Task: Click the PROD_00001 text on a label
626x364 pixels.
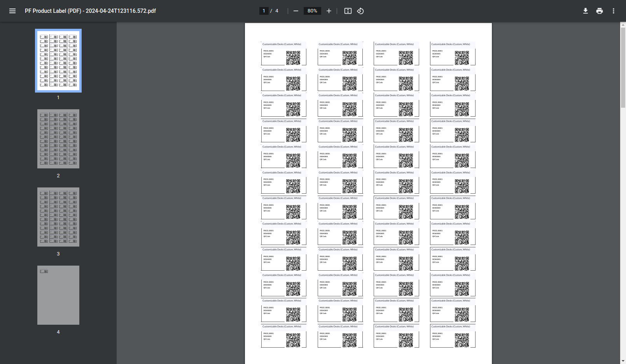Action: click(x=268, y=51)
